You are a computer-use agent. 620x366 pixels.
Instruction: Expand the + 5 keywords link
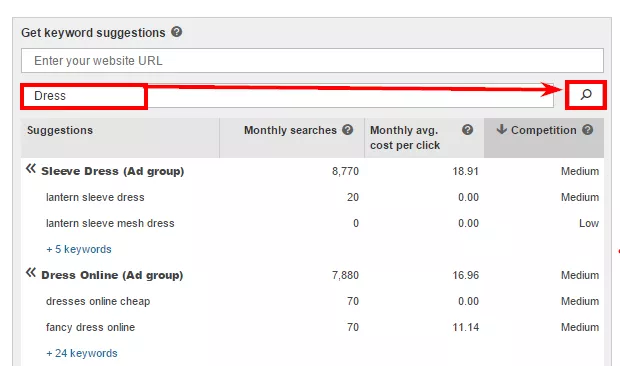pyautogui.click(x=79, y=249)
